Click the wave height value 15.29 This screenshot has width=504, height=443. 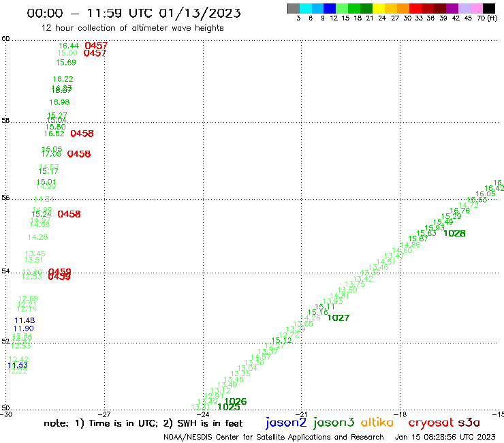[451, 216]
